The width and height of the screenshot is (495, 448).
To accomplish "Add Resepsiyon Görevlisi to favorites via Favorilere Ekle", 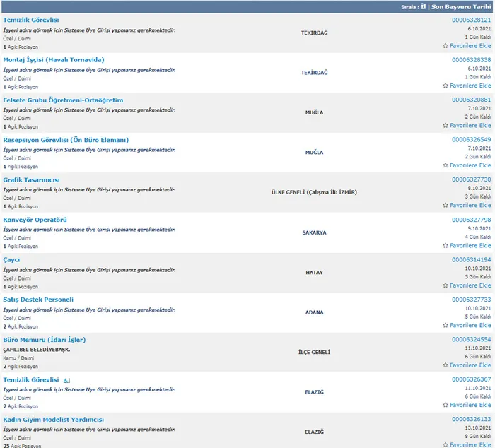I will point(470,165).
